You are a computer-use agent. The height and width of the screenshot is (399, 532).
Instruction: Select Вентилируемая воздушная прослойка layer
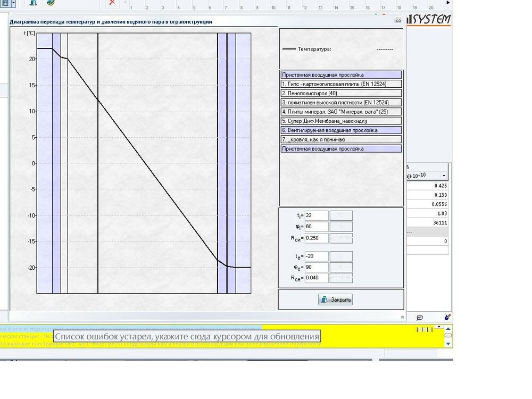point(341,130)
